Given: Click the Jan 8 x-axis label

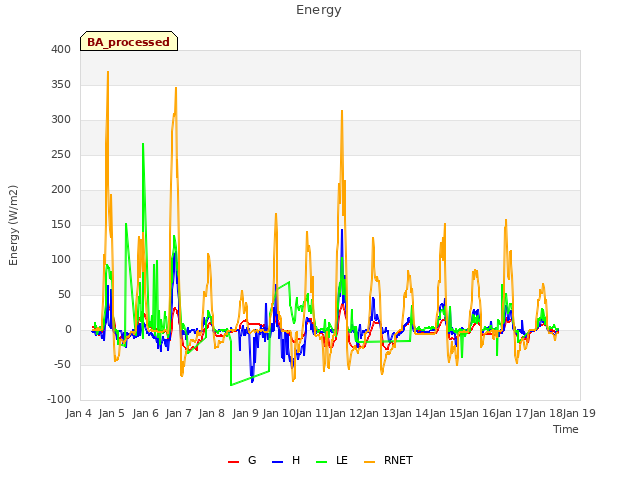Looking at the screenshot, I should pos(212,413).
